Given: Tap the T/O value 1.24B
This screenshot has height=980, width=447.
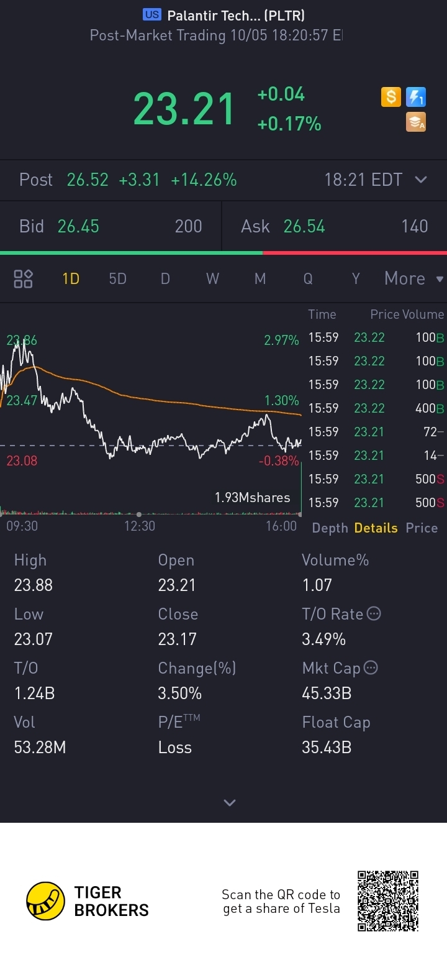Looking at the screenshot, I should click(35, 694).
